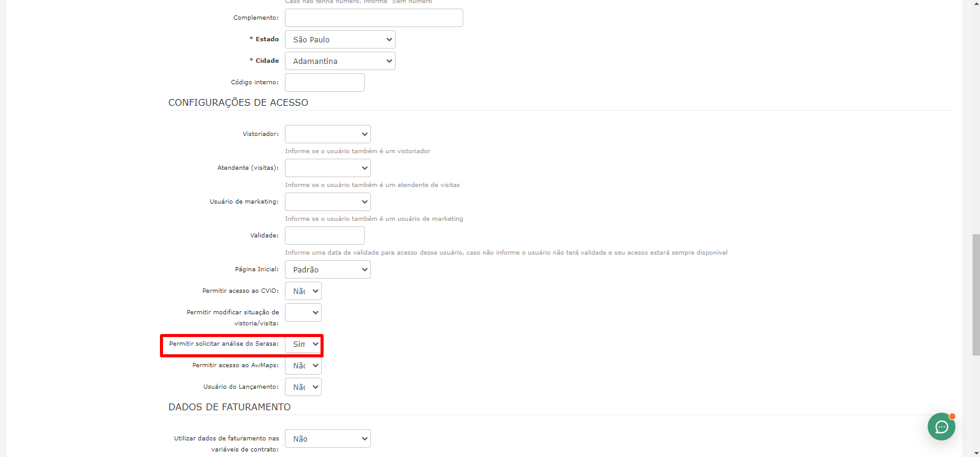Open Permitir modificar situação de vistoria/visita dropdown
980x457 pixels.
(303, 312)
